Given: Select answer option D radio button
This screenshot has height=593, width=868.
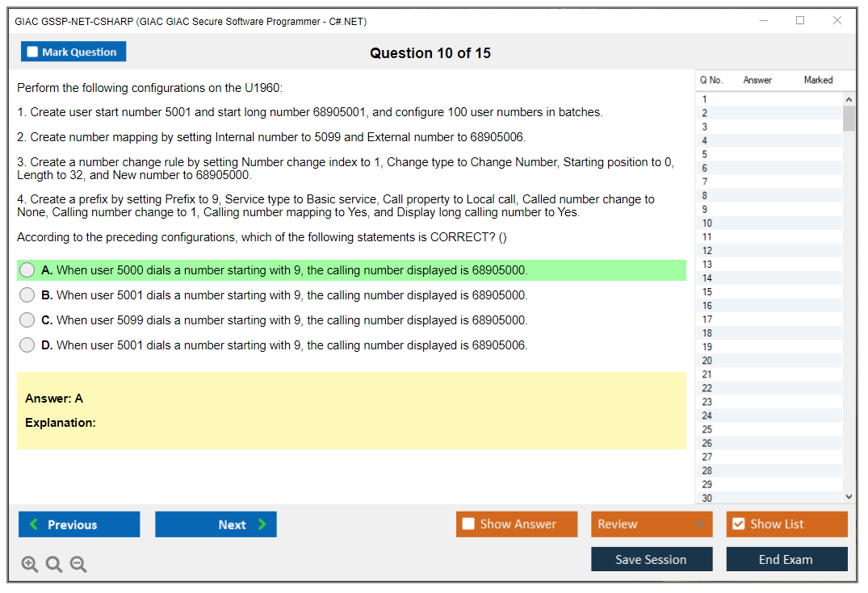Looking at the screenshot, I should [27, 345].
